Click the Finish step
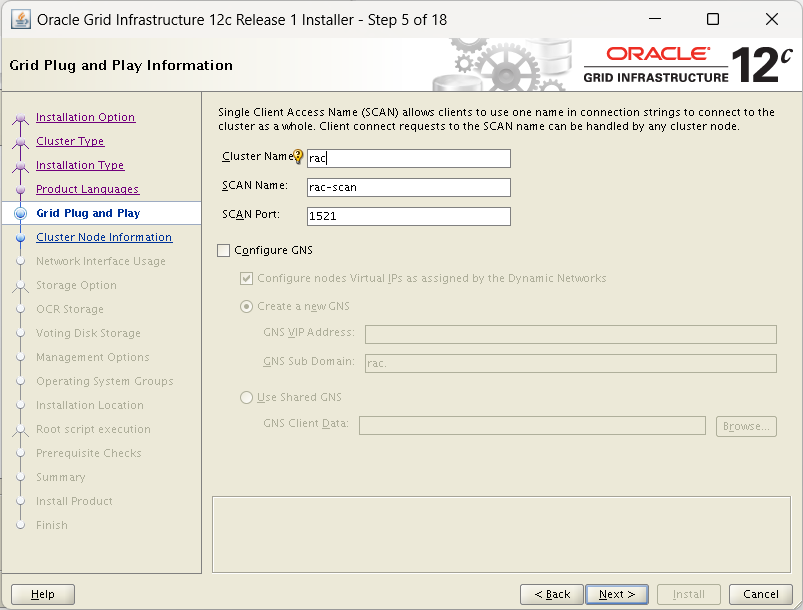Screen dimensions: 803x610 click(52, 525)
